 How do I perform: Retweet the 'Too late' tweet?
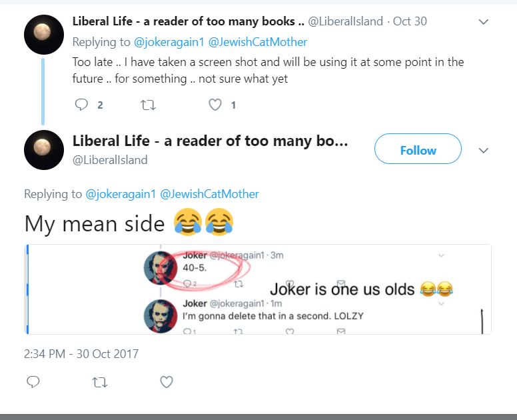[148, 105]
